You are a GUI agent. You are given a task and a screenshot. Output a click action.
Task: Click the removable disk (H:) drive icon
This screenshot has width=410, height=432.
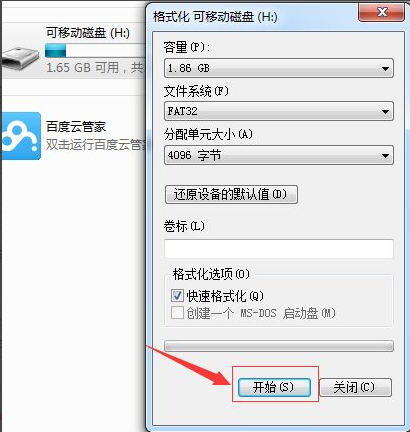[21, 58]
